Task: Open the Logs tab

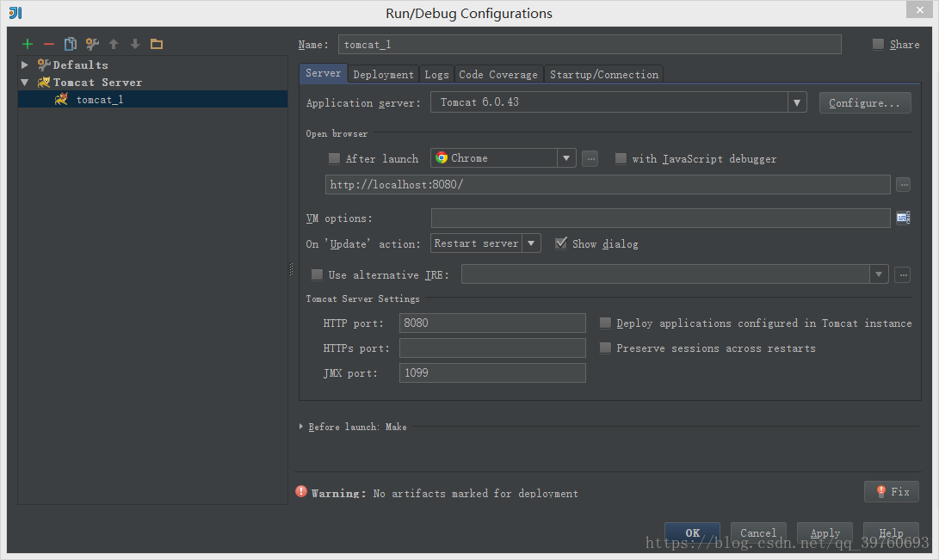Action: point(436,74)
